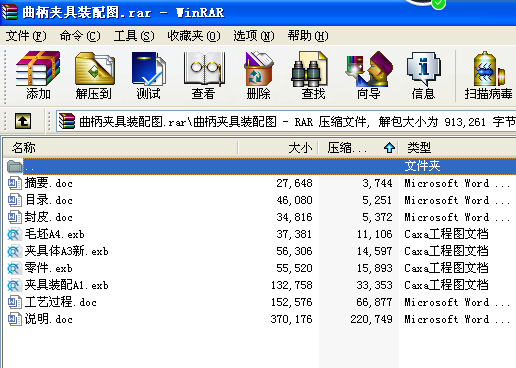Click the archive icon in address bar

(67, 121)
